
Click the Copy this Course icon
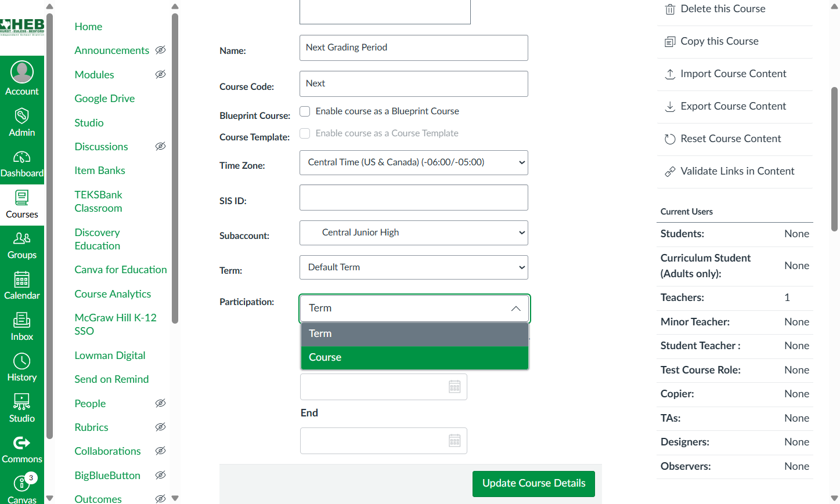(670, 42)
